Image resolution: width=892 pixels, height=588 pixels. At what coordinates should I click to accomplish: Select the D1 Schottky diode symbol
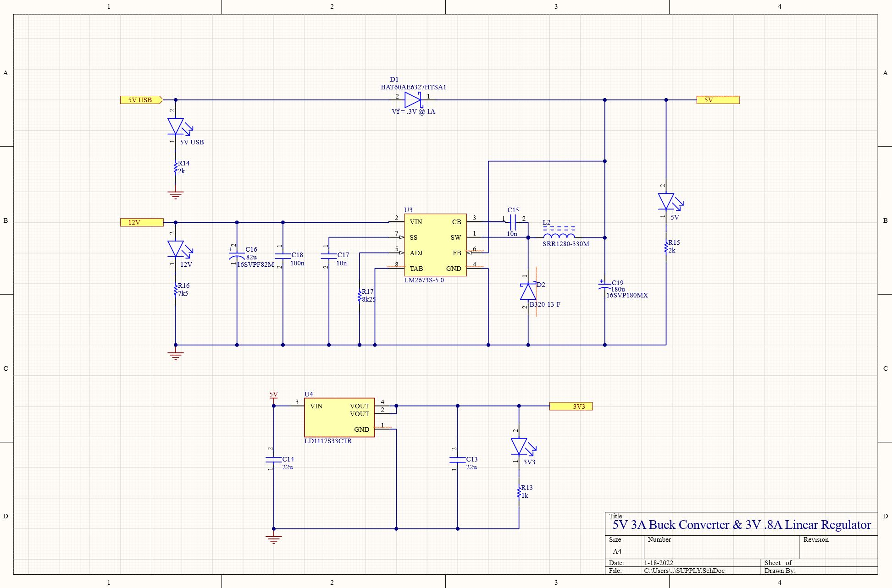coord(413,100)
